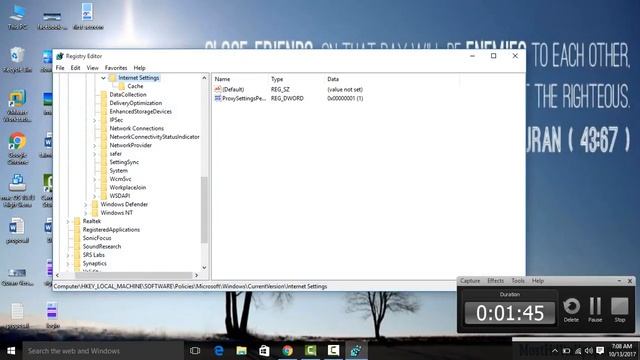Expand the SRS Labs key

pyautogui.click(x=68, y=255)
